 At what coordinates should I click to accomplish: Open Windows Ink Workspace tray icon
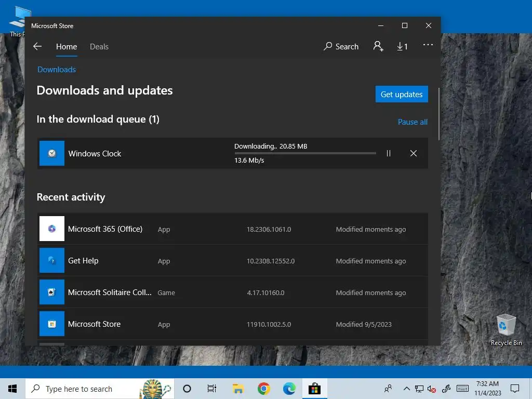(x=446, y=389)
